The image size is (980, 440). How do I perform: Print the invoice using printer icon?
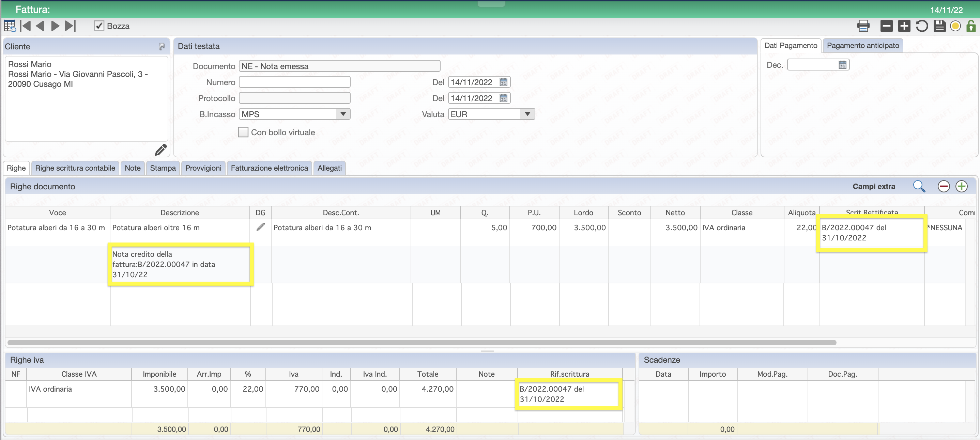point(863,26)
